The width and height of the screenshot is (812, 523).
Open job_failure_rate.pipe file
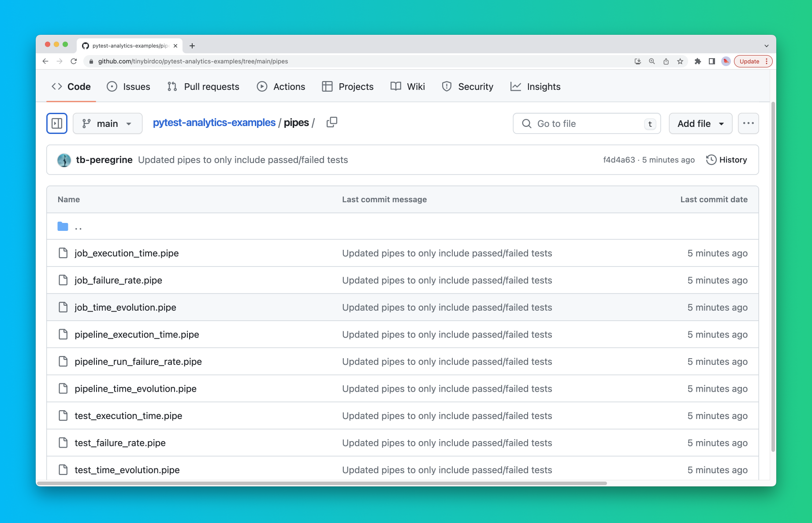(118, 280)
